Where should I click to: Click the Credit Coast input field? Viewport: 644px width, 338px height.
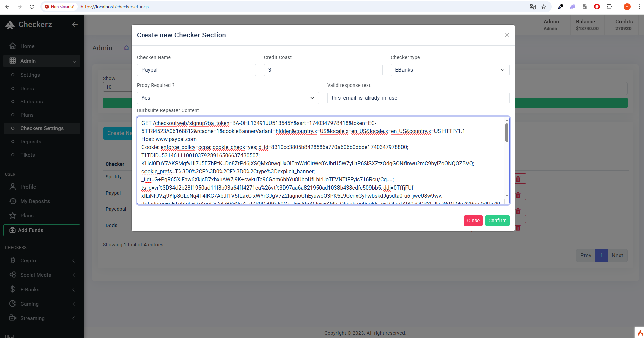click(x=323, y=70)
